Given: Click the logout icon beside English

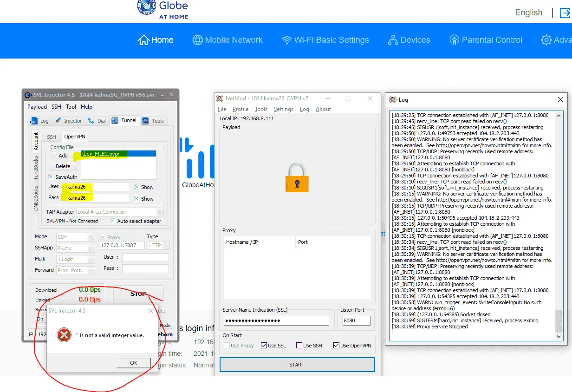Looking at the screenshot, I should coord(565,13).
